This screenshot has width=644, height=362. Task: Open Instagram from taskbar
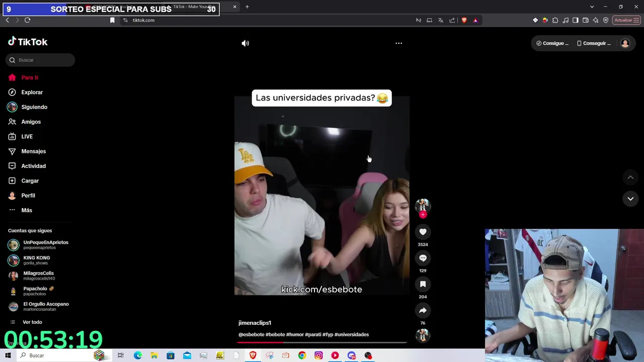click(318, 355)
